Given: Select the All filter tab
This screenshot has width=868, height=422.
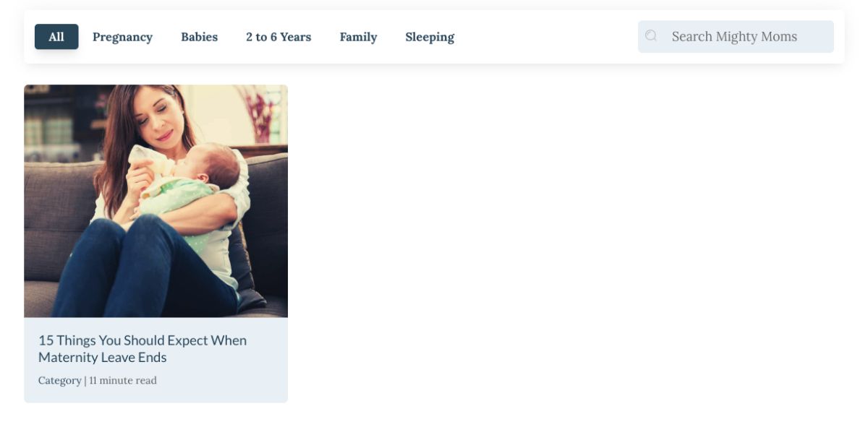Looking at the screenshot, I should (56, 37).
